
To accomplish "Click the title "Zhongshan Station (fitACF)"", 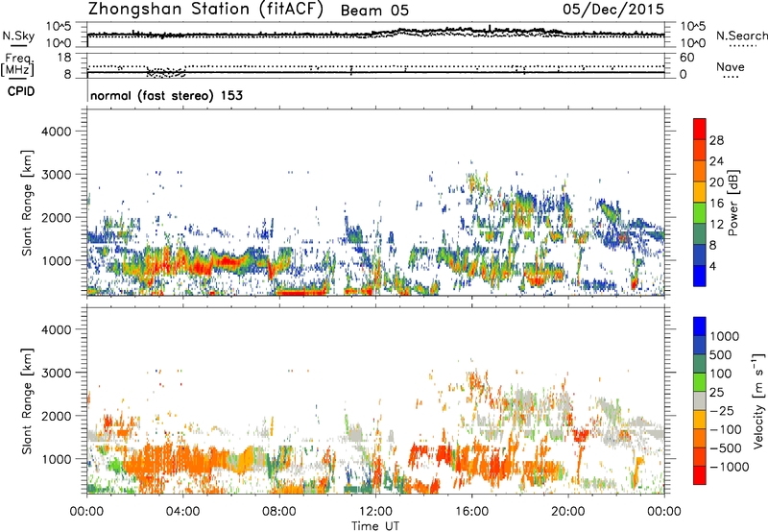I will click(x=205, y=10).
